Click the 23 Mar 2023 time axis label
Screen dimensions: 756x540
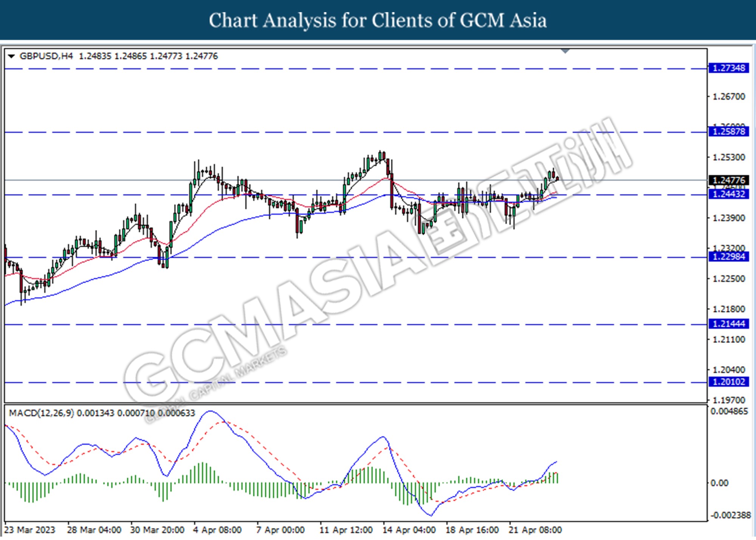click(30, 530)
